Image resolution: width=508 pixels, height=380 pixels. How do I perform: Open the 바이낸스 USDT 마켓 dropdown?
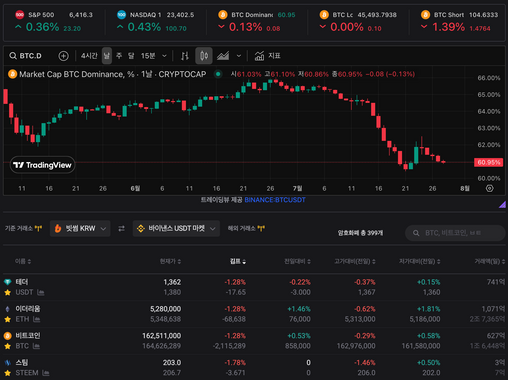(x=176, y=228)
